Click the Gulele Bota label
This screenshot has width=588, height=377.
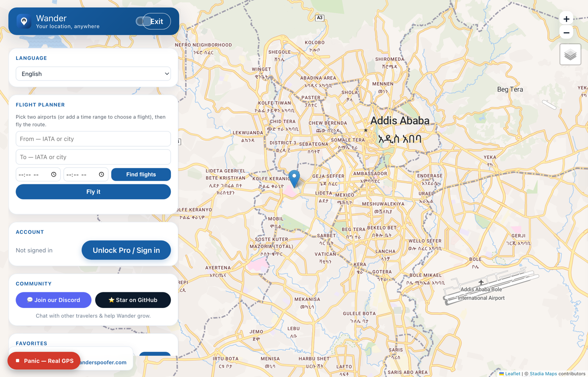(359, 314)
